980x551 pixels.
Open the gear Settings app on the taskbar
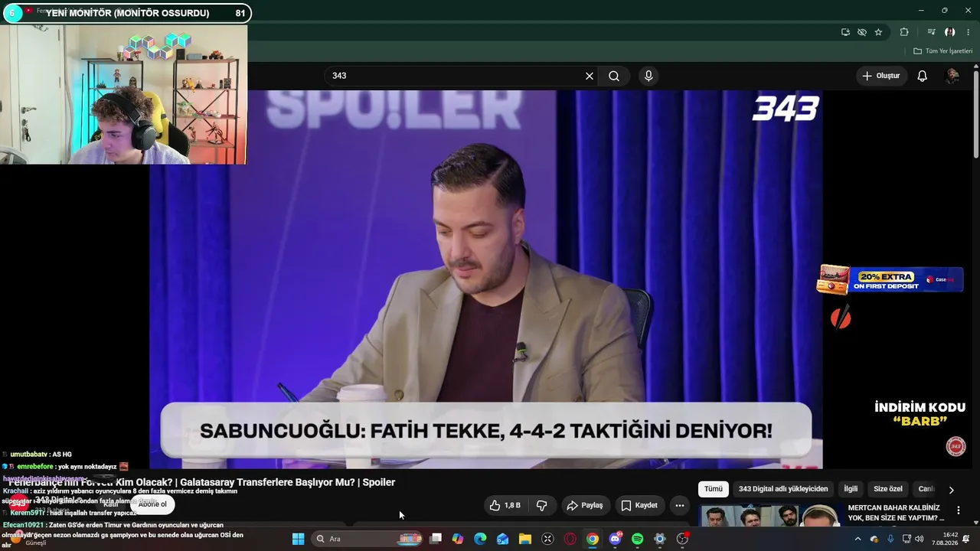click(659, 539)
